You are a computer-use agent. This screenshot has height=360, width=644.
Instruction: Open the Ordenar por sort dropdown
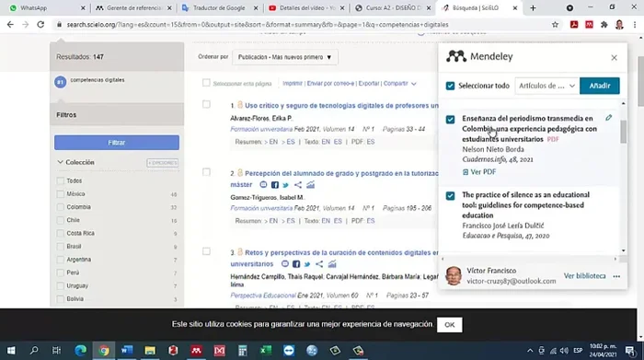click(x=285, y=57)
